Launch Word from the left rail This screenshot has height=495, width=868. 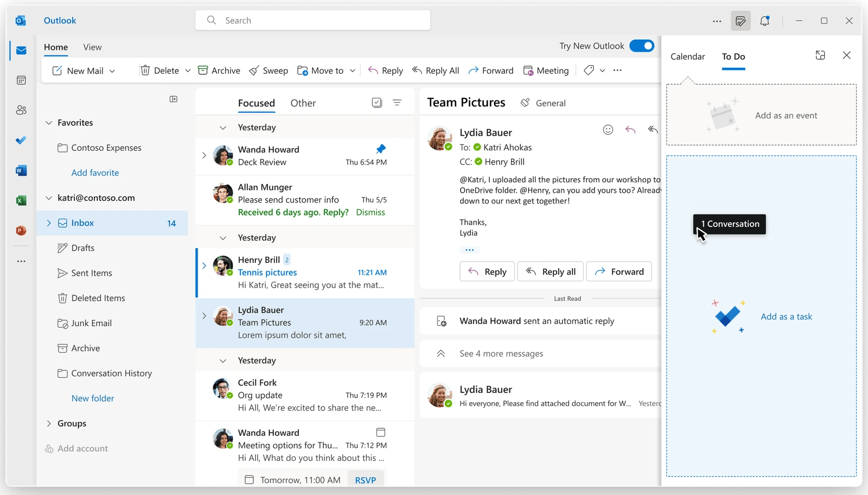coord(21,170)
